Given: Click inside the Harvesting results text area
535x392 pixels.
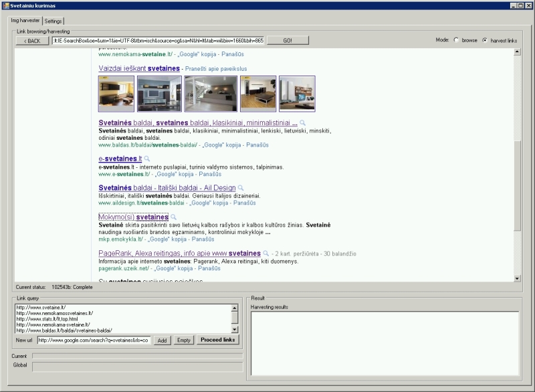Looking at the screenshot, I should (385, 343).
